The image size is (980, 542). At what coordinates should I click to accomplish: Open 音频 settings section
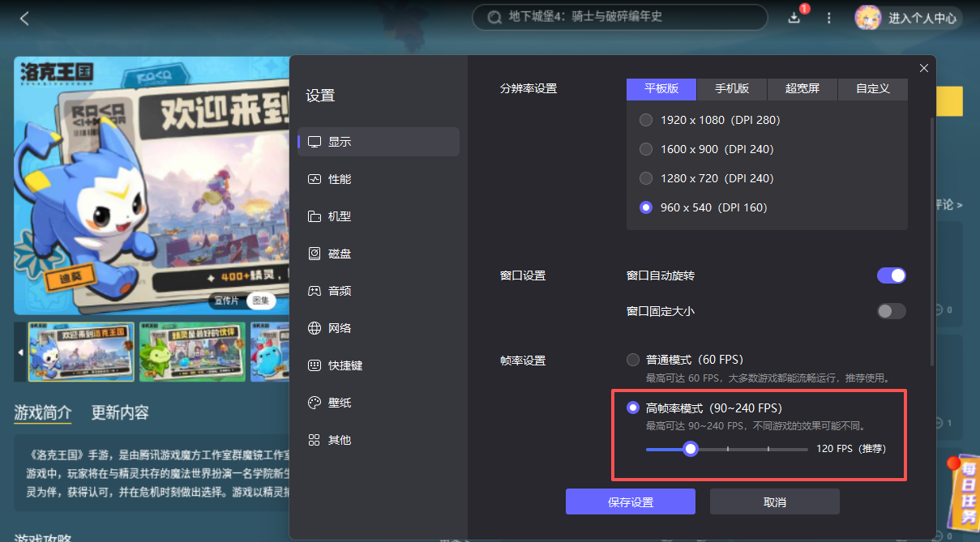point(379,291)
